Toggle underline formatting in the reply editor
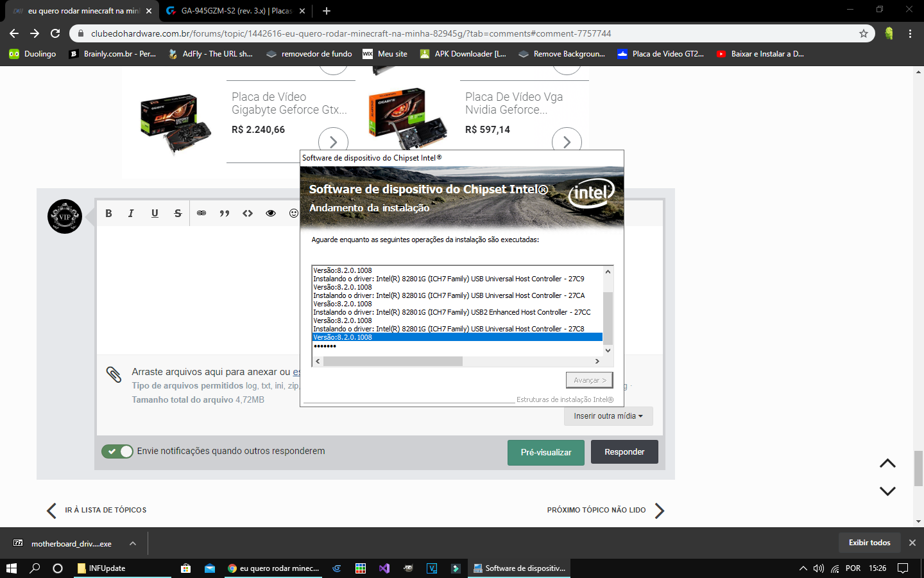The height and width of the screenshot is (578, 924). pyautogui.click(x=155, y=213)
